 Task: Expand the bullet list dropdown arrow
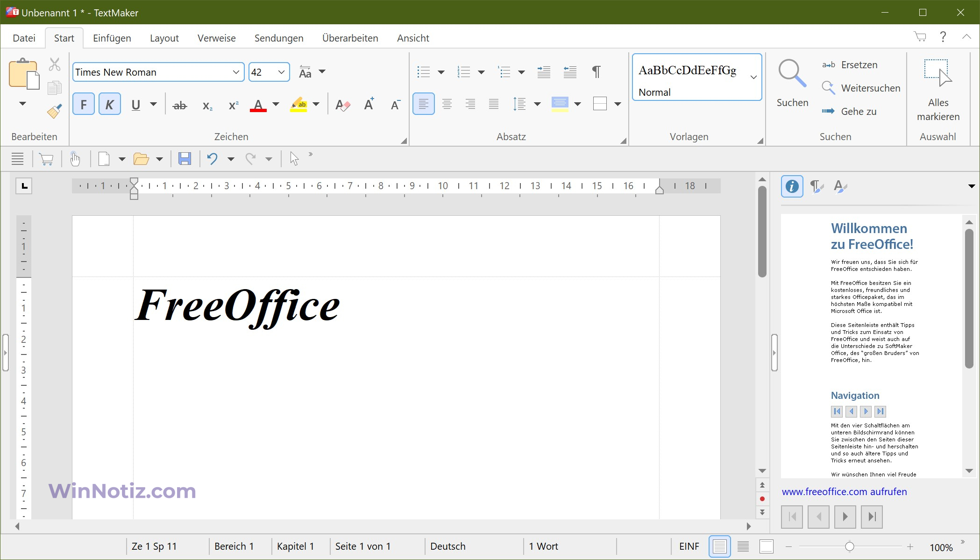[x=441, y=72]
